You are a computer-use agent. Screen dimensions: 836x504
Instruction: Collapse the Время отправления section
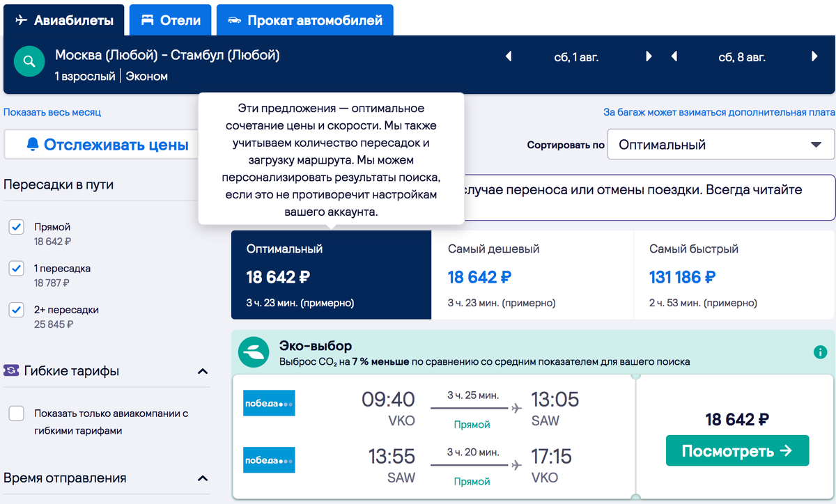(x=202, y=478)
